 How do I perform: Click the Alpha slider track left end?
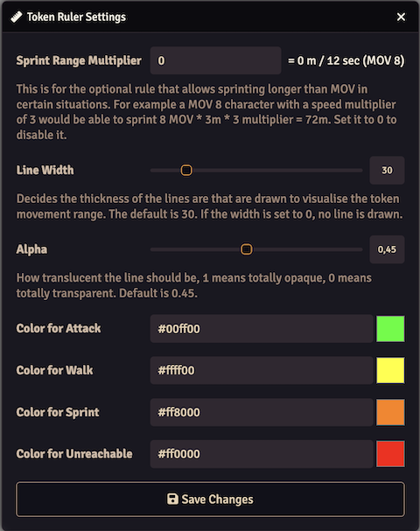tap(153, 249)
